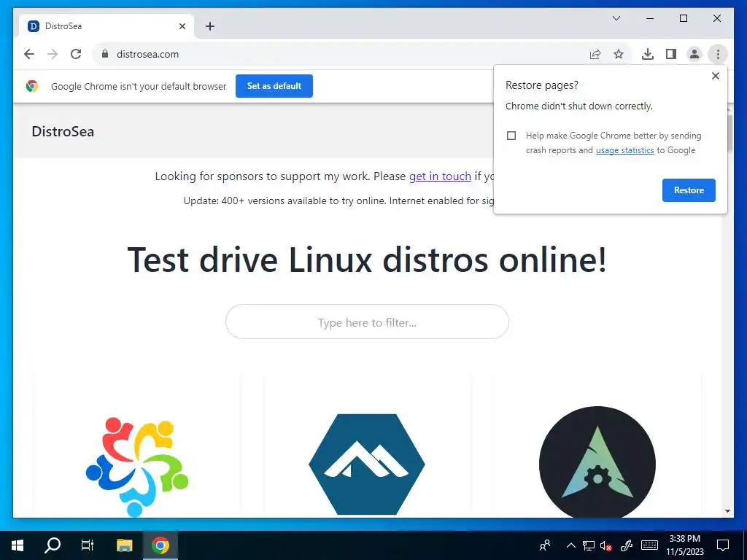
Task: Click the DistroSea tab favicon
Action: pos(34,26)
